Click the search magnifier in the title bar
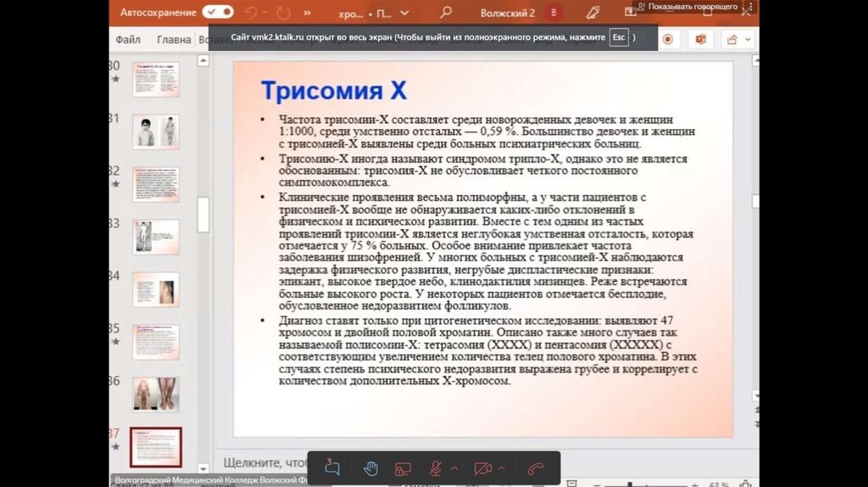868x487 pixels. point(446,12)
